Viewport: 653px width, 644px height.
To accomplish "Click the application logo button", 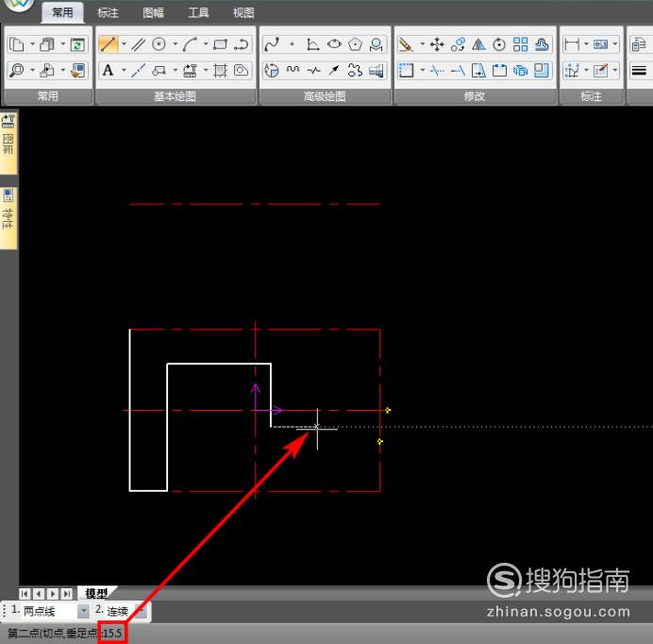I will (x=18, y=5).
